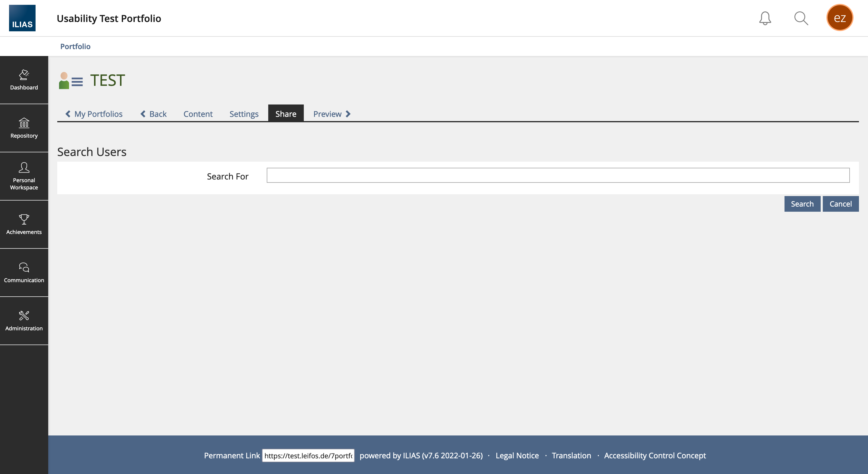Viewport: 868px width, 474px height.
Task: Go to the My Portfolios tab
Action: point(94,114)
